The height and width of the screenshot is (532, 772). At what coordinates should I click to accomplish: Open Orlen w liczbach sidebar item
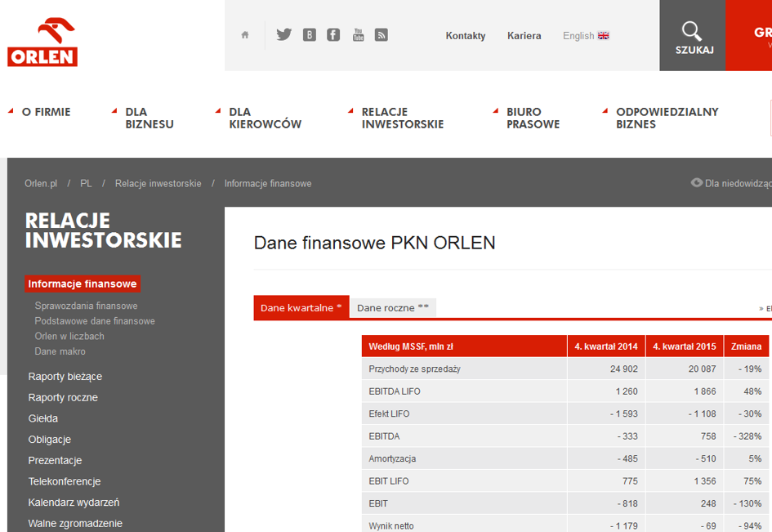coord(69,336)
